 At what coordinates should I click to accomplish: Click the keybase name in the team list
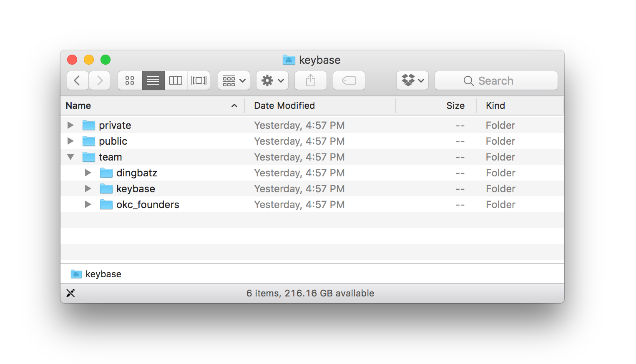[x=136, y=189]
